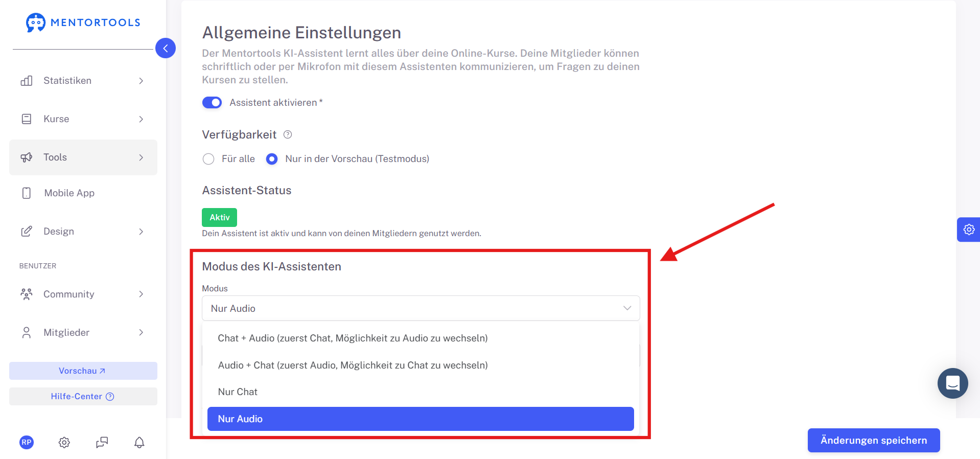The image size is (980, 459).
Task: Open the blue settings gear tab on right edge
Action: pyautogui.click(x=968, y=229)
